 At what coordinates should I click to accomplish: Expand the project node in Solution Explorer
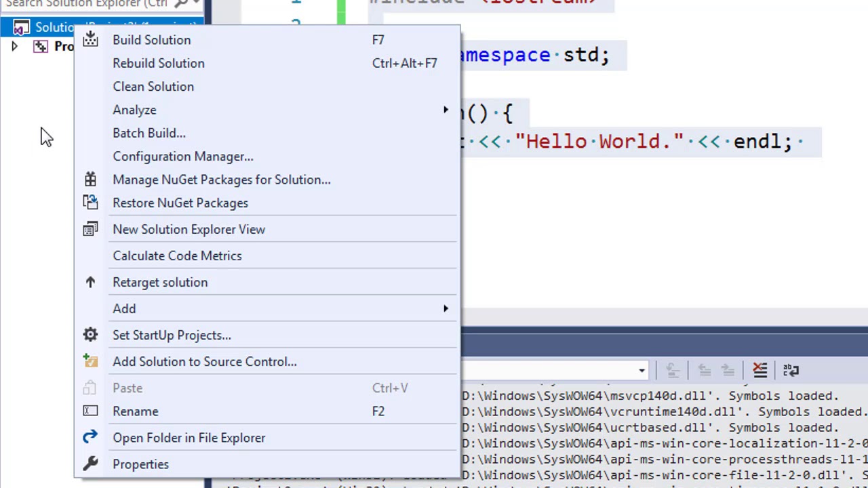[14, 46]
